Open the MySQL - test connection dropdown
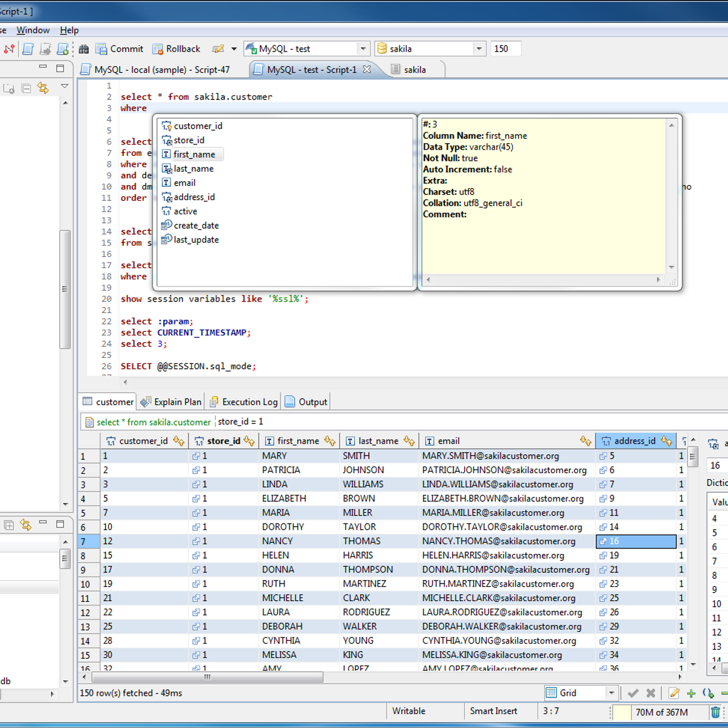The height and width of the screenshot is (728, 728). pyautogui.click(x=363, y=49)
